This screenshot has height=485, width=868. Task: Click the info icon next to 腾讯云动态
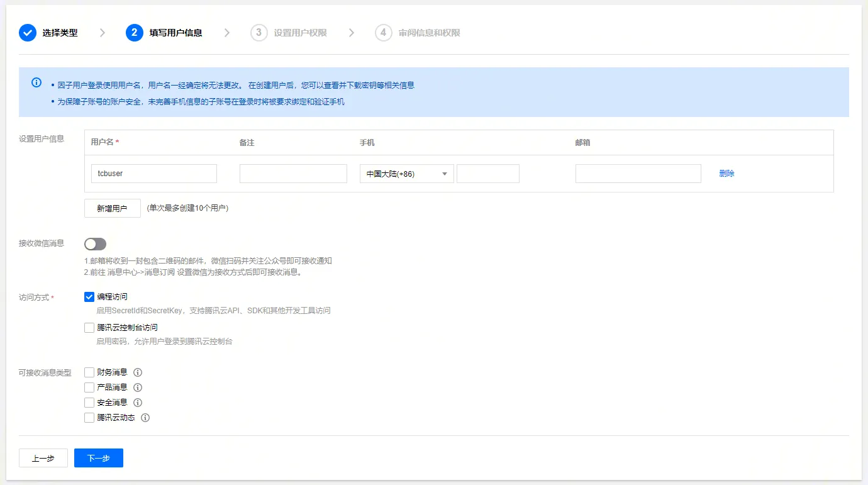(145, 418)
